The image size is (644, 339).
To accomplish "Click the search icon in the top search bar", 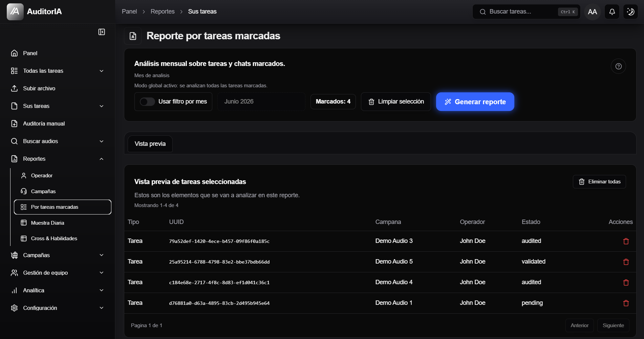I will click(x=482, y=12).
